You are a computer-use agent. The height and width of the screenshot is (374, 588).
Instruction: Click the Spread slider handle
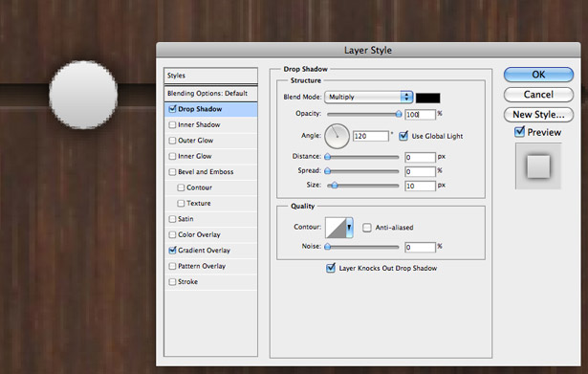327,170
